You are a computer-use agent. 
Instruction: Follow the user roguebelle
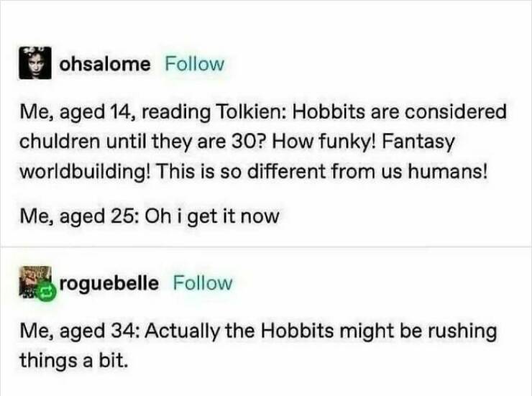pos(203,283)
